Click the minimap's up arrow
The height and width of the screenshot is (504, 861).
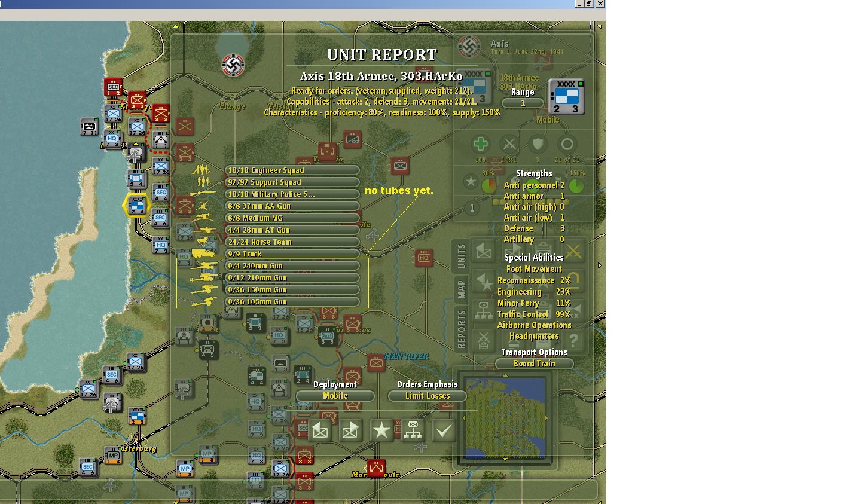505,375
